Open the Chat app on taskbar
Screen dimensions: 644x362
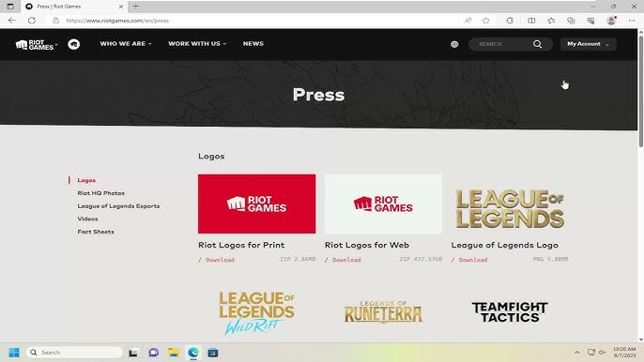click(154, 353)
